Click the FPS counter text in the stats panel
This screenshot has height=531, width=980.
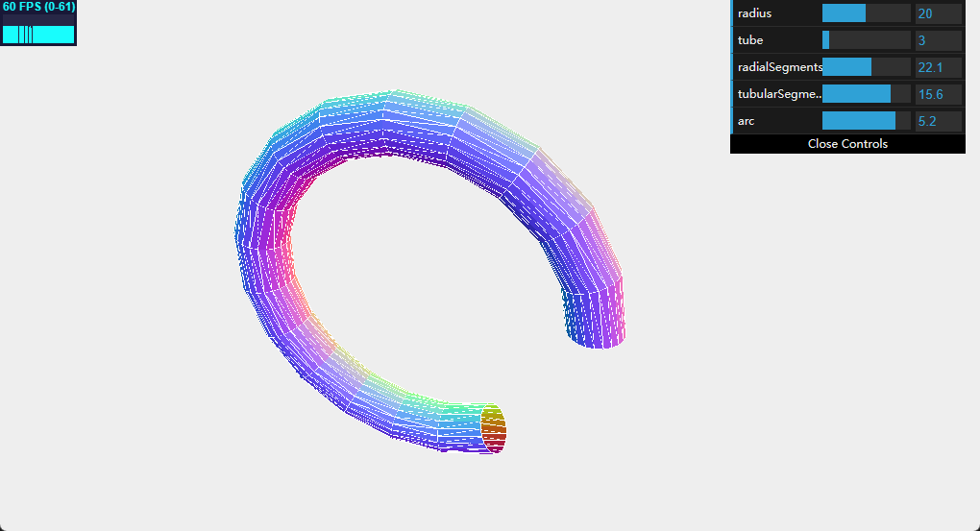click(x=38, y=7)
